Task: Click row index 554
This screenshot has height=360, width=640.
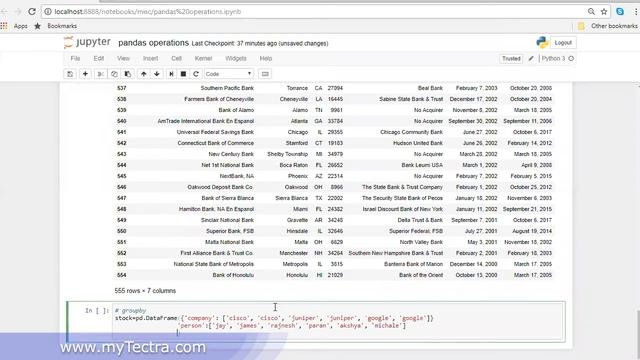Action: coord(122,276)
